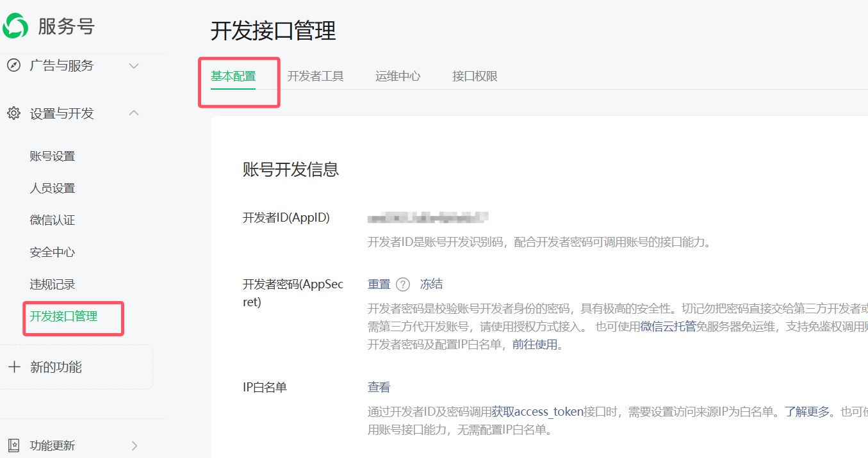This screenshot has height=458, width=868.
Task: Click the green 服务号 logo icon
Action: [15, 26]
